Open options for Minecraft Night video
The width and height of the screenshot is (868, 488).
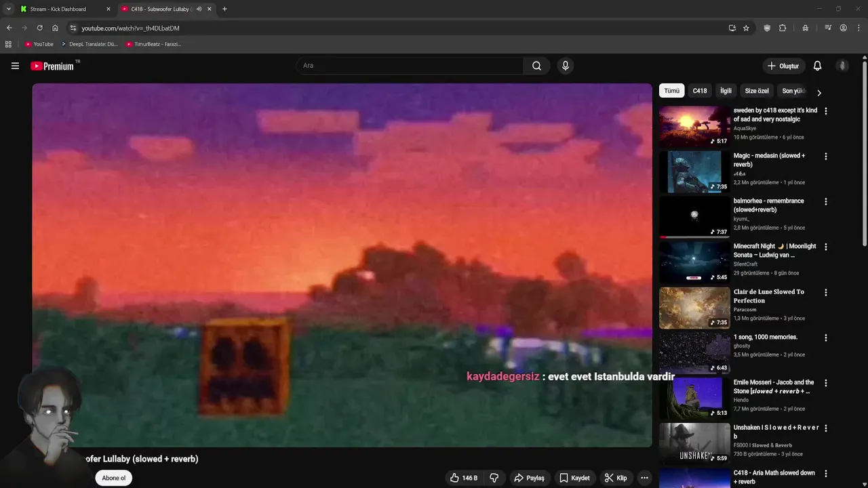(x=825, y=247)
